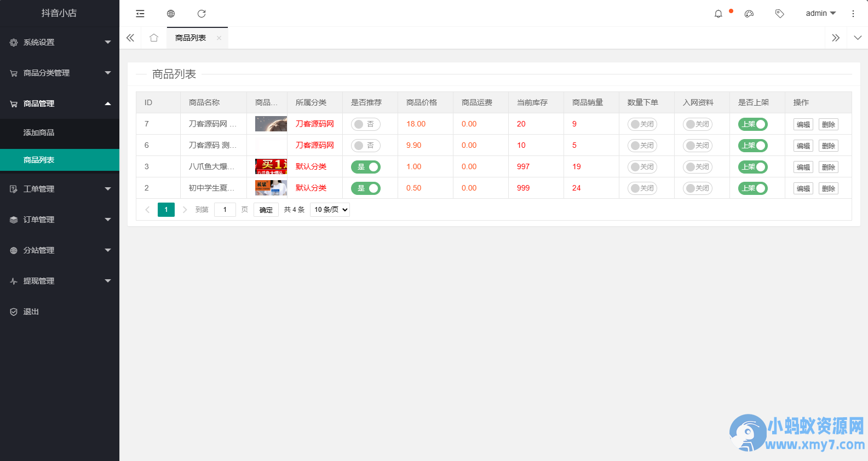Screen dimensions: 868x461
Task: Open the theme palette icon
Action: click(x=749, y=14)
